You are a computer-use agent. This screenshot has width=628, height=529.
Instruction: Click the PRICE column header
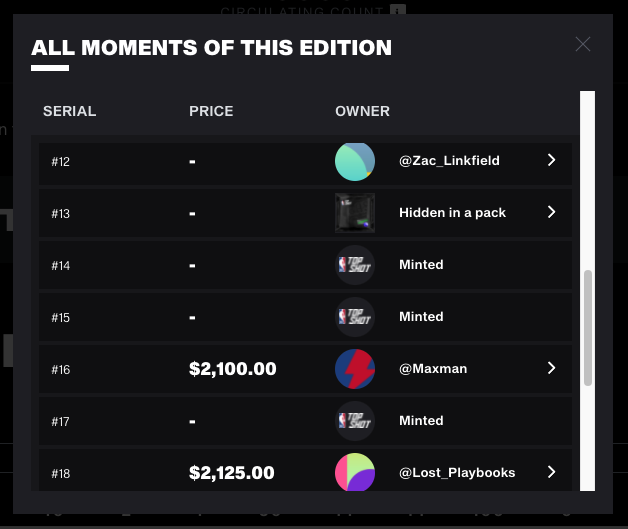(211, 111)
